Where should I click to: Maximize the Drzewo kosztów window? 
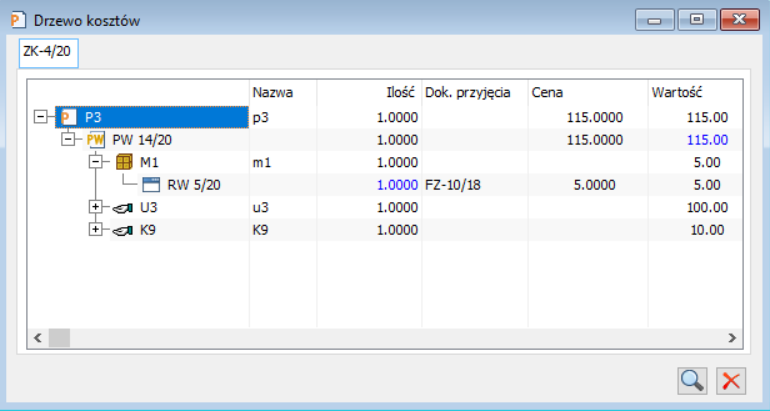(697, 20)
